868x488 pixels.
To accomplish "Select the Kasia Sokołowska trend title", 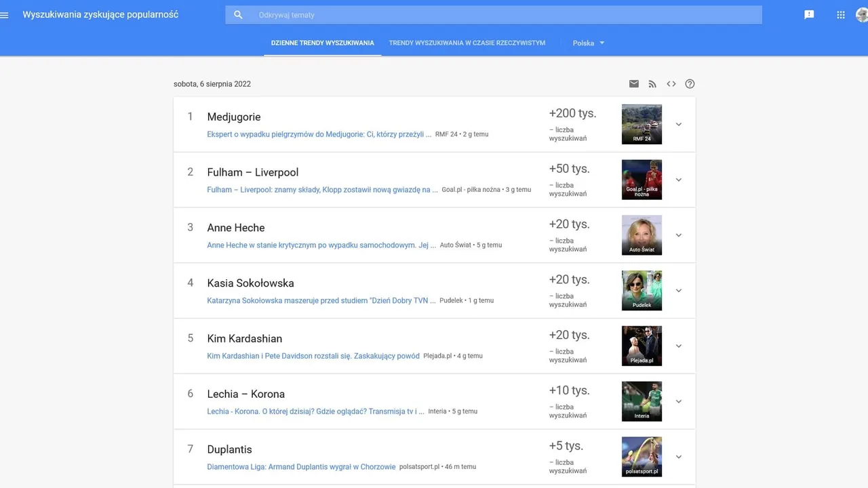I will (250, 283).
